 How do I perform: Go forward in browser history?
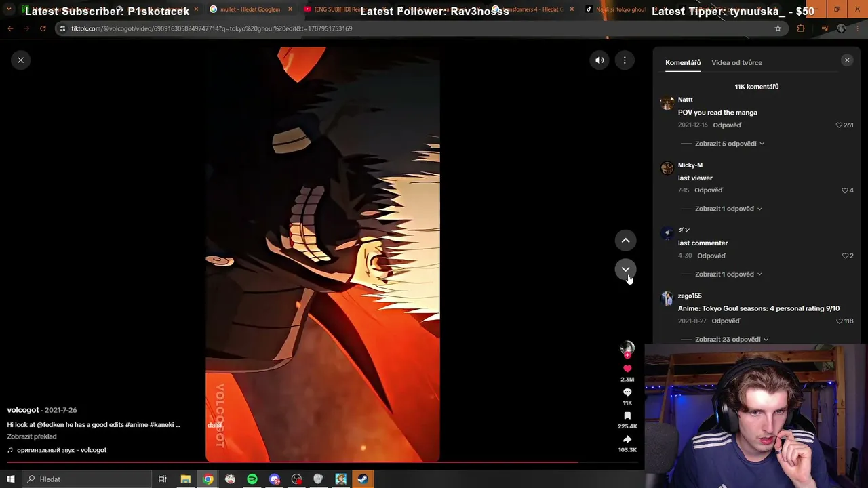(x=26, y=28)
